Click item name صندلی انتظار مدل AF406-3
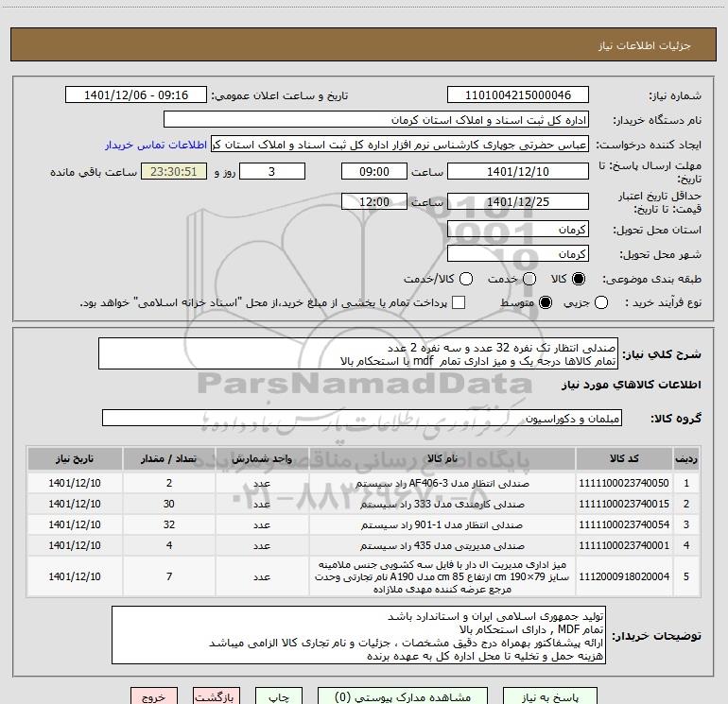This screenshot has width=728, height=704. click(442, 484)
